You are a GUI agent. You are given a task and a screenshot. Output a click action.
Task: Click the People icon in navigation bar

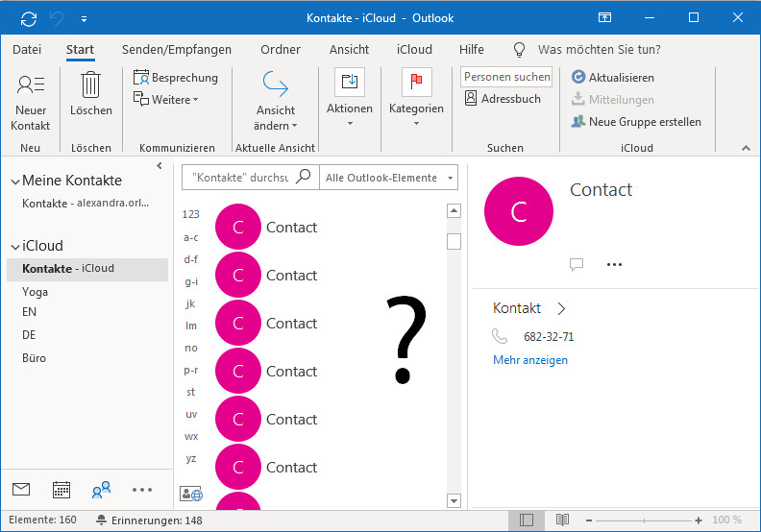[x=101, y=490]
